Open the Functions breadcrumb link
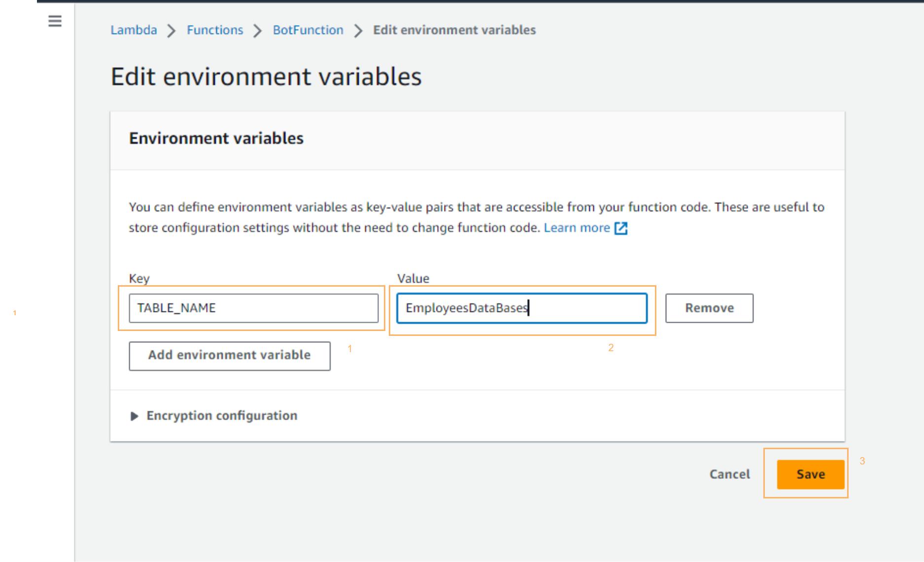 pyautogui.click(x=215, y=30)
